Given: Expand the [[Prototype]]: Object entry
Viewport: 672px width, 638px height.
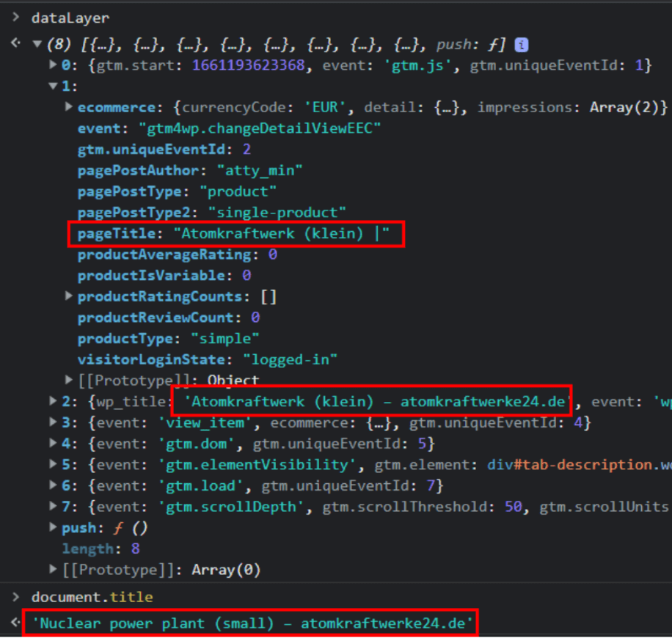Looking at the screenshot, I should click(69, 380).
